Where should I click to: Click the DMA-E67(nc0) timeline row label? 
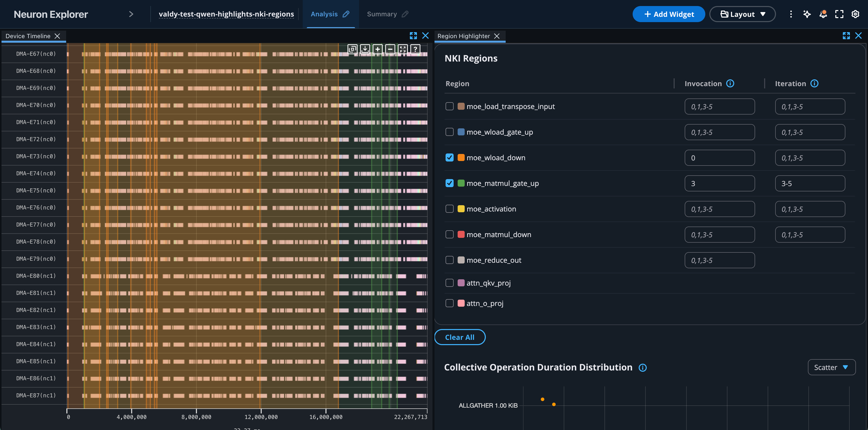[36, 54]
